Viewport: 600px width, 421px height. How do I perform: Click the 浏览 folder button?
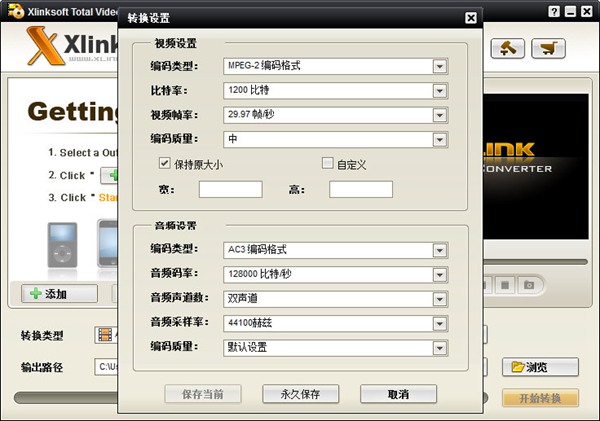click(540, 367)
